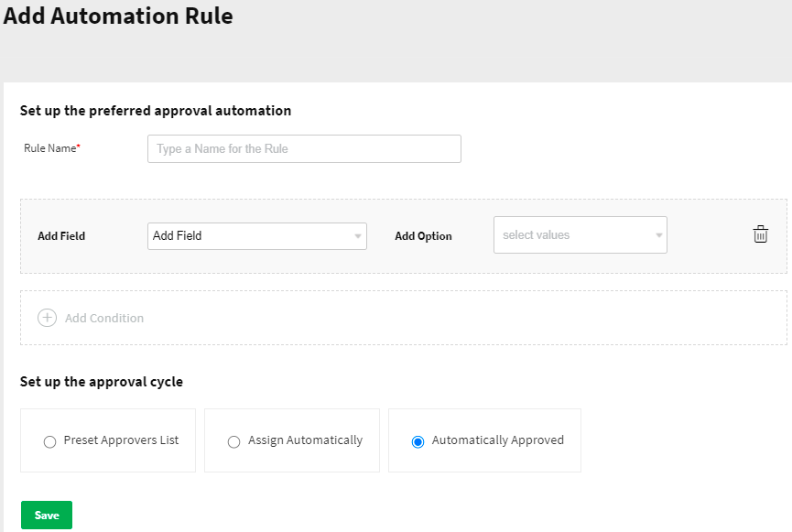Click the arrow on the select values dropdown
The height and width of the screenshot is (532, 792).
[658, 235]
